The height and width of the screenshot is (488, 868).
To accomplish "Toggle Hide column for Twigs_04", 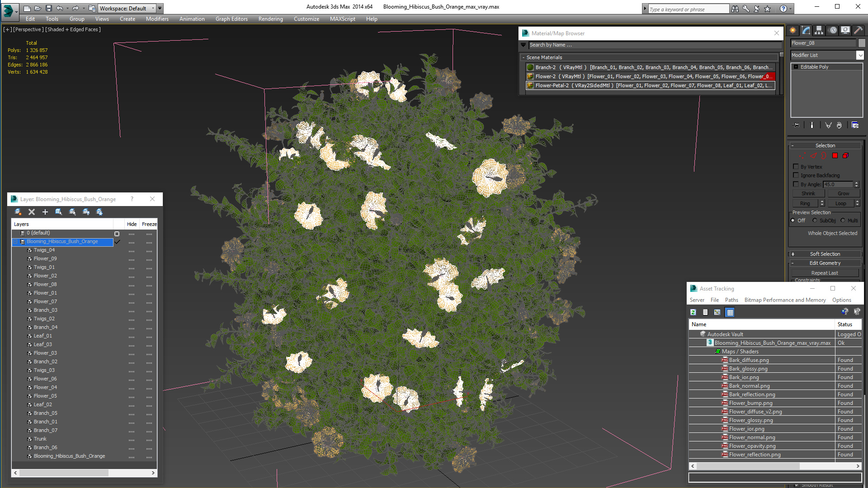I will coord(132,251).
